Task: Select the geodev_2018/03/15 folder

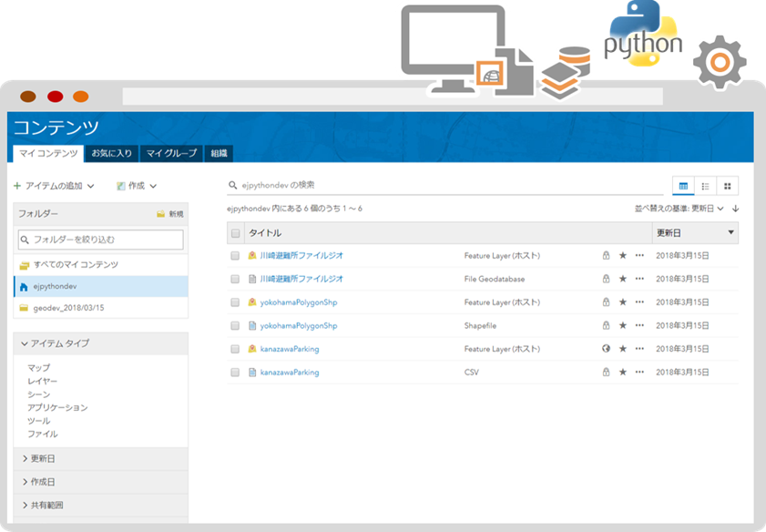Action: point(100,308)
